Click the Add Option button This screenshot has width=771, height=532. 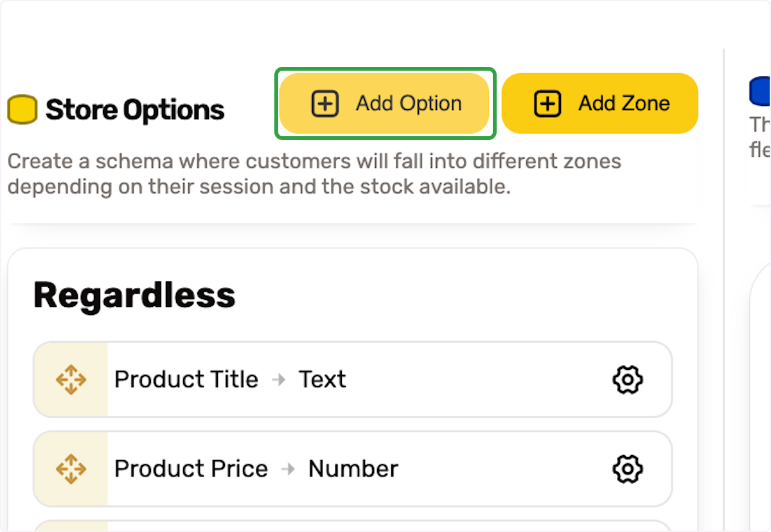(385, 103)
